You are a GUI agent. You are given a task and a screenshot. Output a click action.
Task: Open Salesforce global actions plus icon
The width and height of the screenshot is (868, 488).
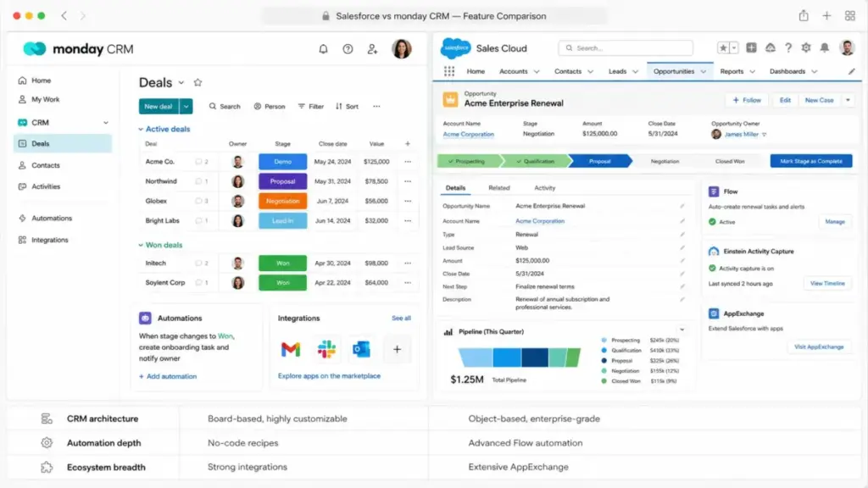751,48
